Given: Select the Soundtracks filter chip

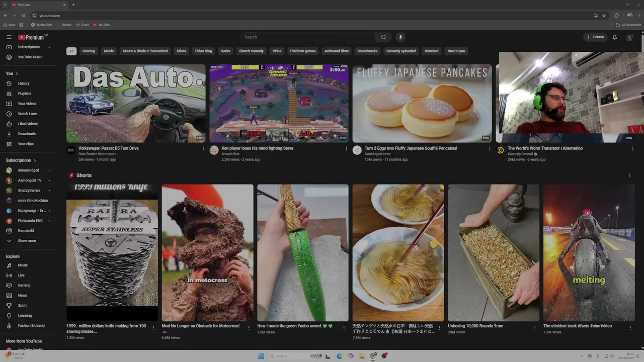Looking at the screenshot, I should click(367, 51).
